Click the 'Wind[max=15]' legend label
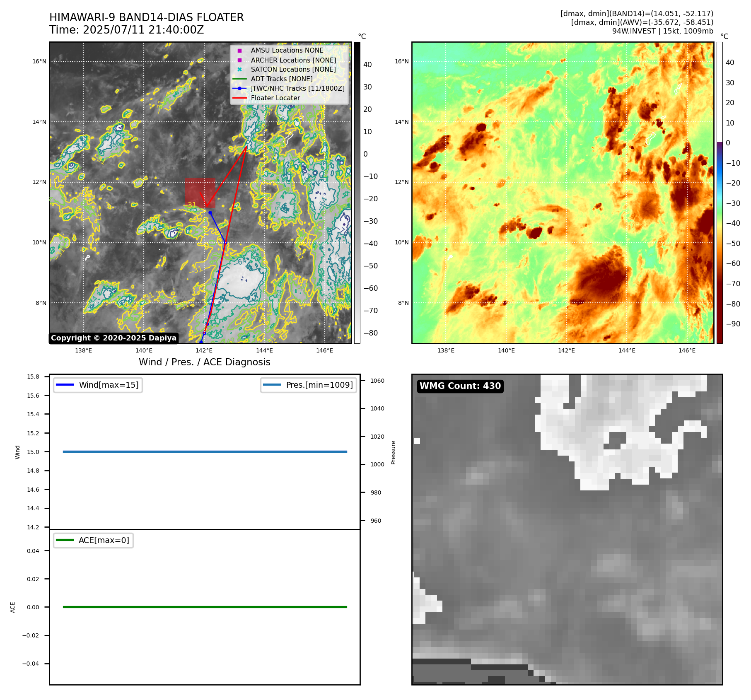The width and height of the screenshot is (751, 700). pos(109,385)
